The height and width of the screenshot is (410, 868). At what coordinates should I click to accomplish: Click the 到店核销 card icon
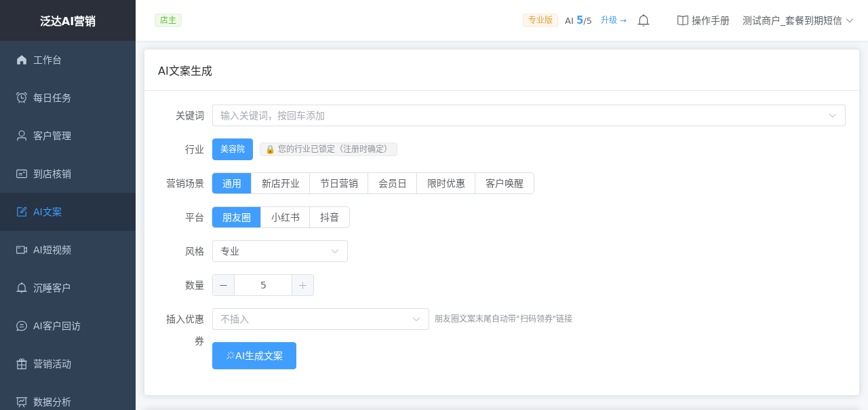pos(22,174)
